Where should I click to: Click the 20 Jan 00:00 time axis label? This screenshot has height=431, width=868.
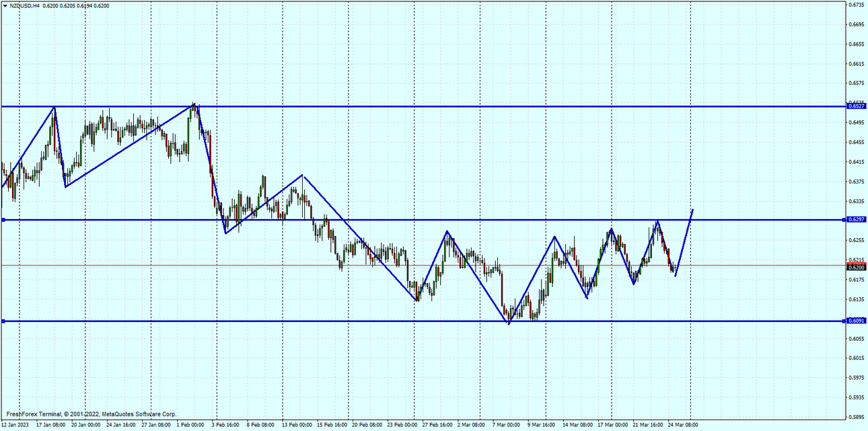tap(85, 425)
